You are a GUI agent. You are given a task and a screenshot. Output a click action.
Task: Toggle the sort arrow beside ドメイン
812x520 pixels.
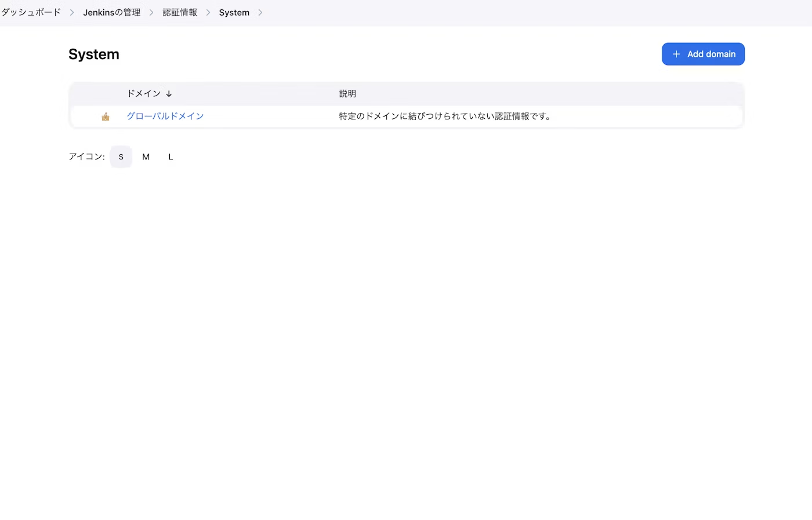(169, 93)
